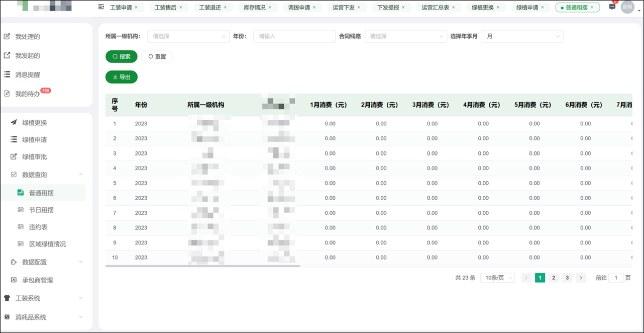Open the 所属一级机构 dropdown
Screen dimensions: 644x333
coord(188,36)
